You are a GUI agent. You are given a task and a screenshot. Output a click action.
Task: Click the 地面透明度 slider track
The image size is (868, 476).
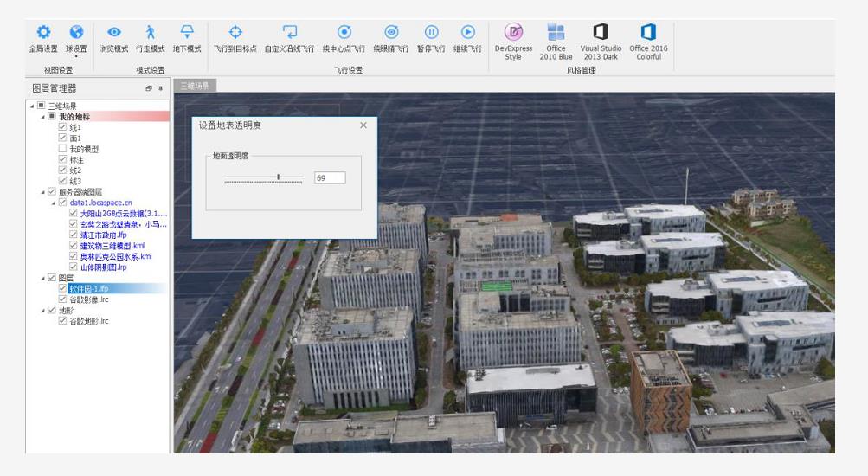pos(263,178)
